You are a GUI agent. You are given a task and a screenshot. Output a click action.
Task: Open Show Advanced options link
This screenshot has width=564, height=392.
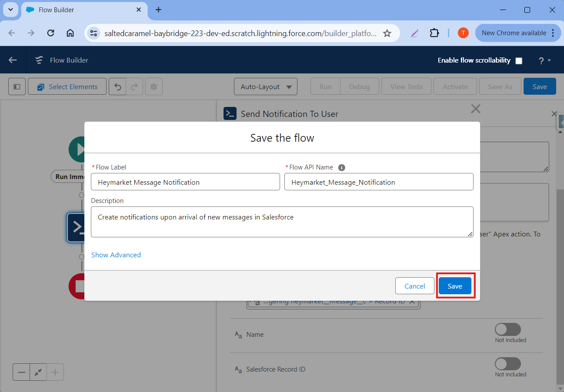116,255
